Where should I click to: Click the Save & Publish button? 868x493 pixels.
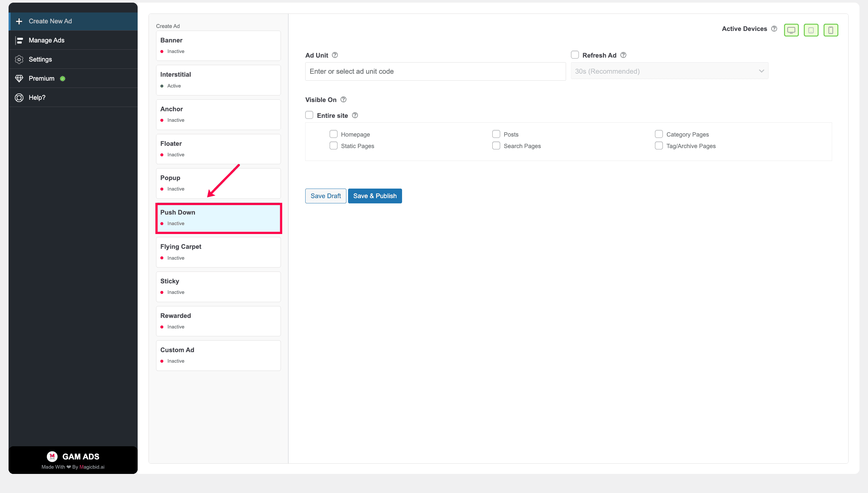[x=375, y=196]
